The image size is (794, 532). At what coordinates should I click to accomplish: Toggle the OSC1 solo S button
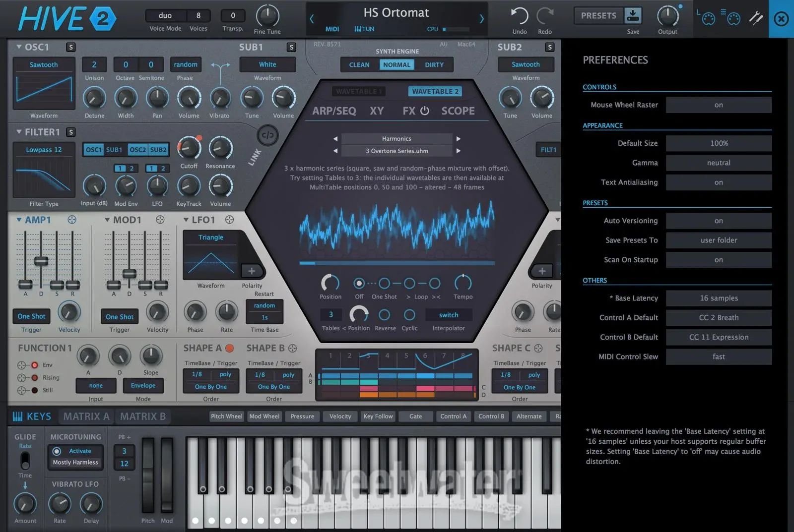coord(71,47)
